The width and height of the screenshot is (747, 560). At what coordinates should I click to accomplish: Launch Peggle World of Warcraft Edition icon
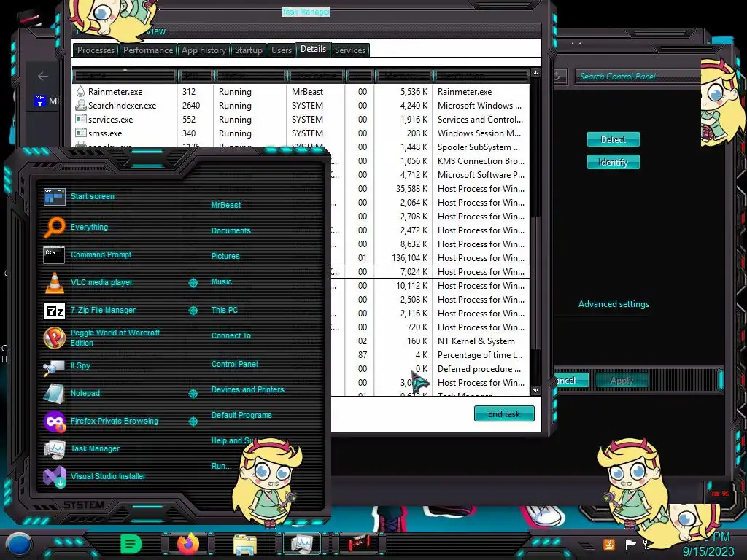54,338
